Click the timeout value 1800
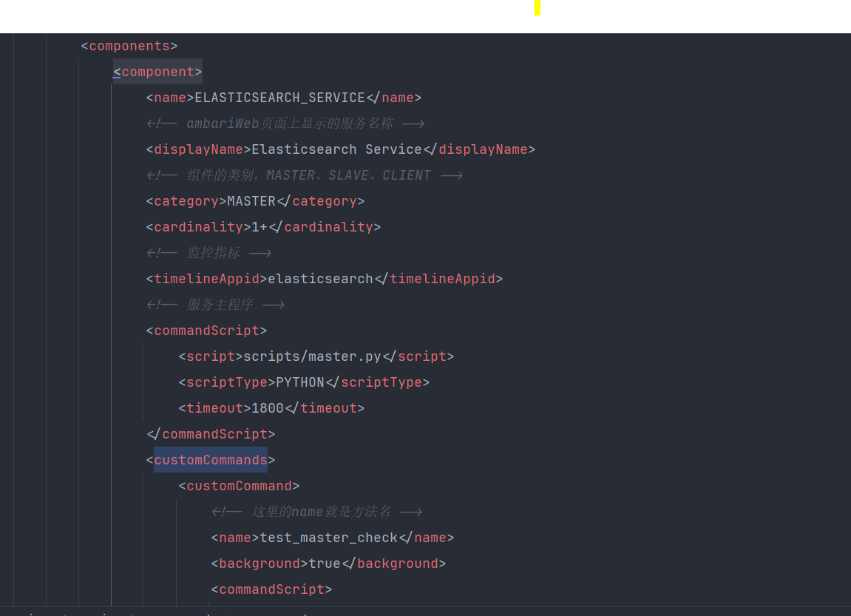The image size is (851, 616). [266, 407]
